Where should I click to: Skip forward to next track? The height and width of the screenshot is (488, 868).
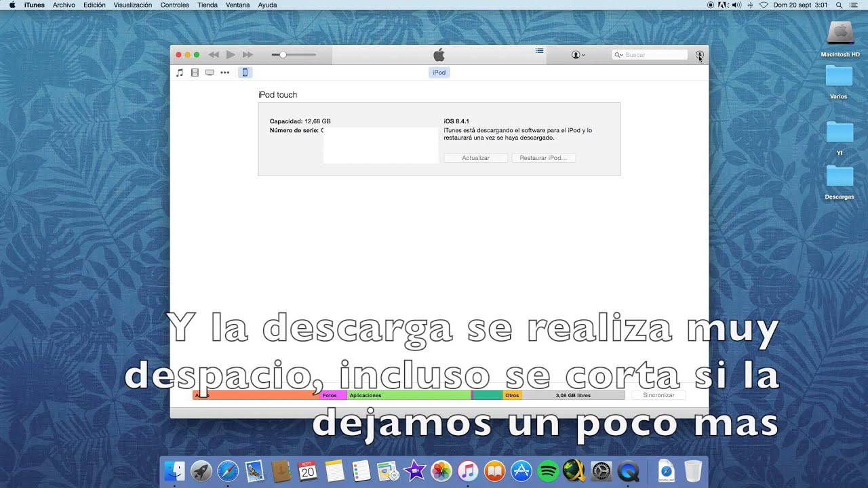pyautogui.click(x=248, y=54)
